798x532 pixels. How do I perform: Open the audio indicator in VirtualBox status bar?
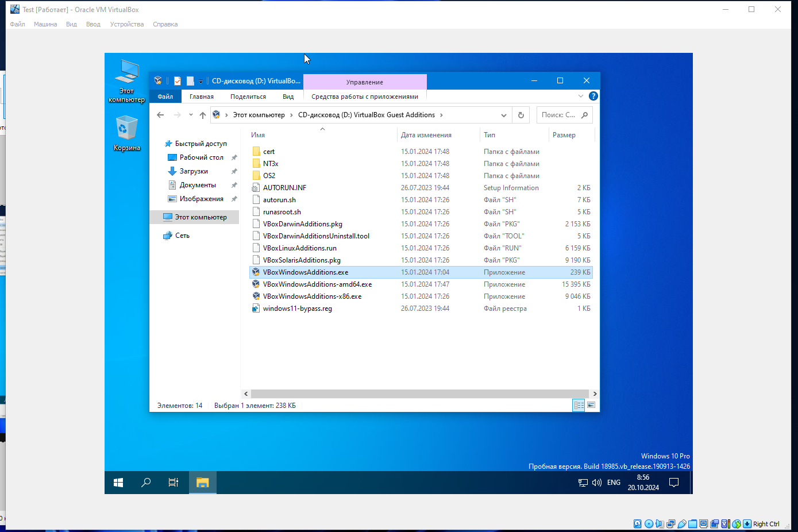[660, 524]
